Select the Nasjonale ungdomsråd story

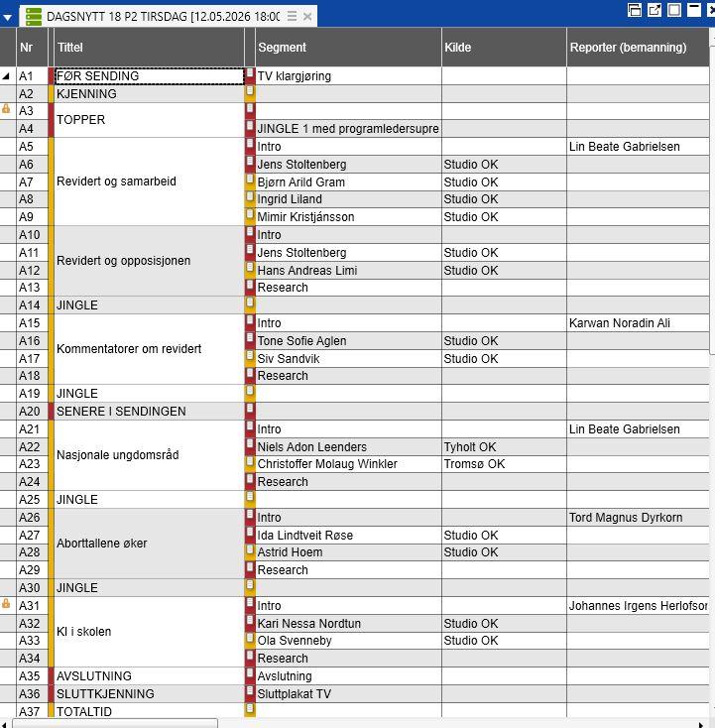(x=149, y=455)
